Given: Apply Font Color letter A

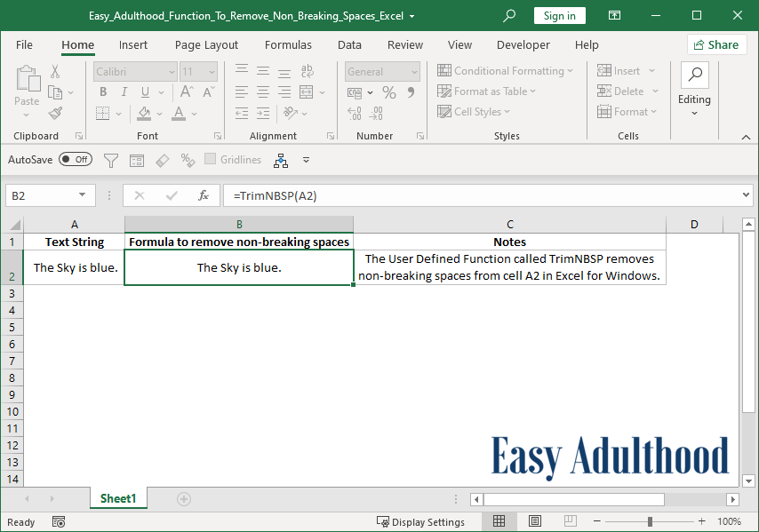Looking at the screenshot, I should (x=179, y=114).
